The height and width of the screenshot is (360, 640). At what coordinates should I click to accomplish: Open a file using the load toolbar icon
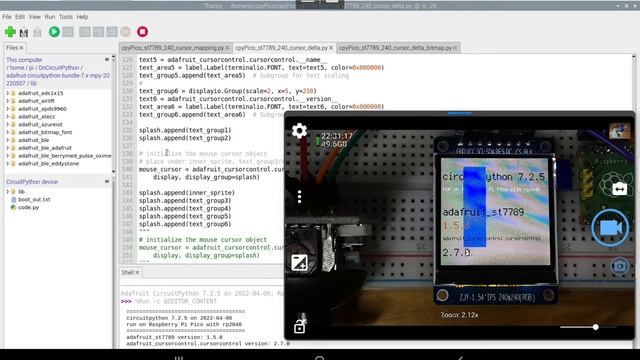[x=24, y=32]
